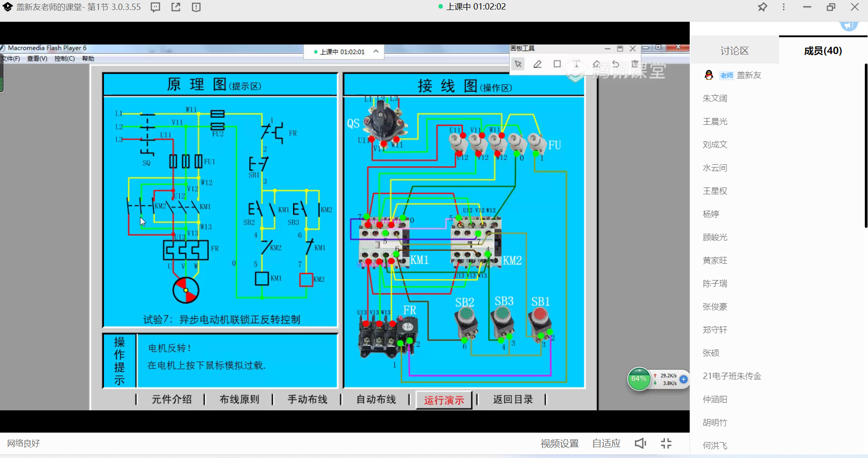
Task: Click the report problem exclamation icon
Action: pos(196,7)
